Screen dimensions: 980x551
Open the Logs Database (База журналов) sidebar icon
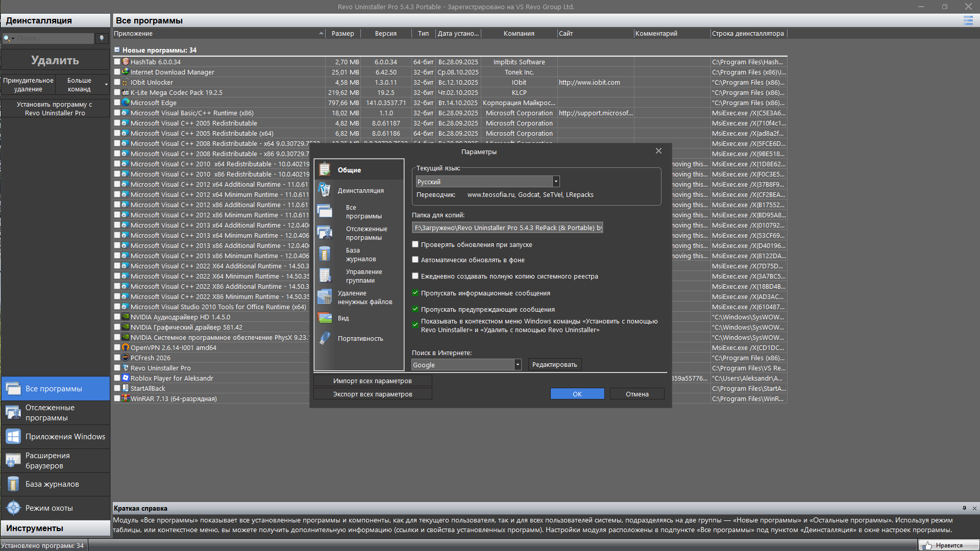click(13, 484)
